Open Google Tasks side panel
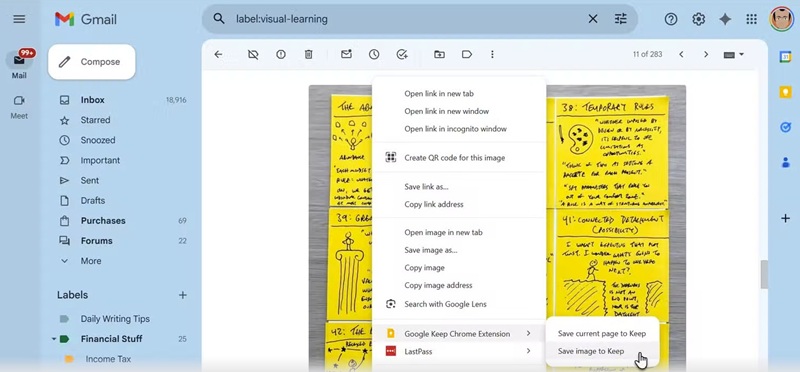800x372 pixels. pos(785,127)
